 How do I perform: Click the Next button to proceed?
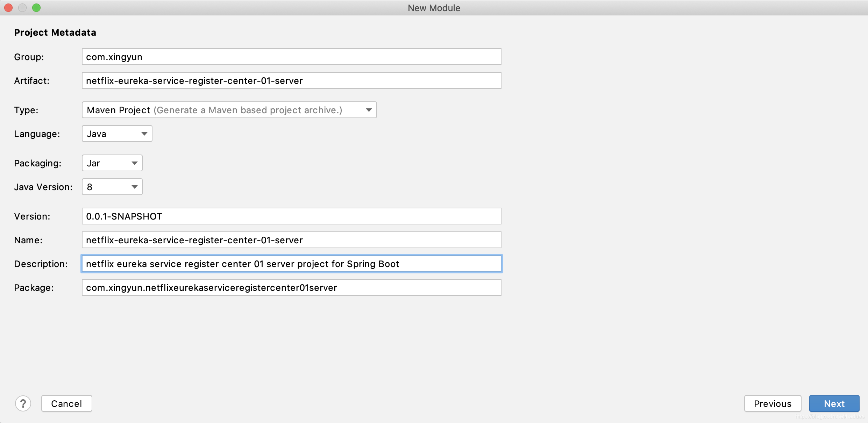pos(835,404)
